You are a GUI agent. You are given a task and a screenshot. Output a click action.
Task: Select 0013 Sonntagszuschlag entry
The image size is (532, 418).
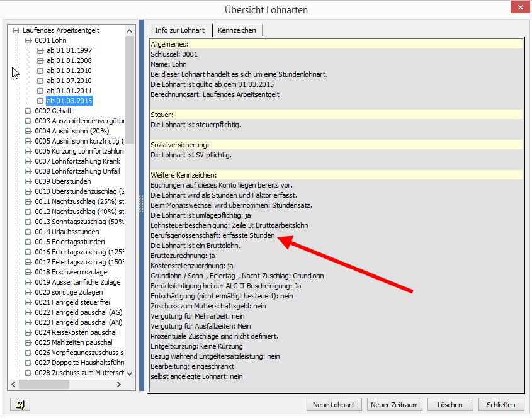(x=79, y=222)
